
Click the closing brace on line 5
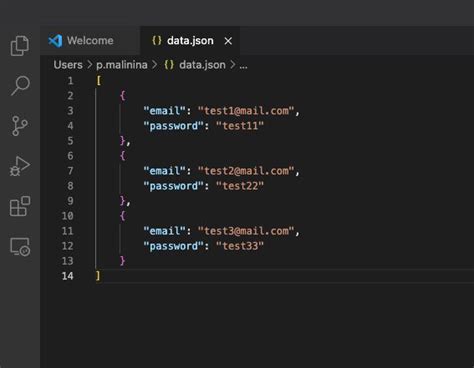123,141
